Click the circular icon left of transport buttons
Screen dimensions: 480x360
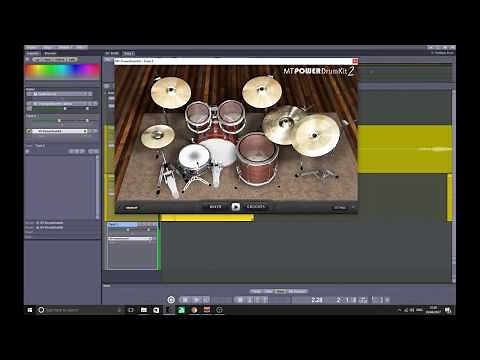[171, 300]
